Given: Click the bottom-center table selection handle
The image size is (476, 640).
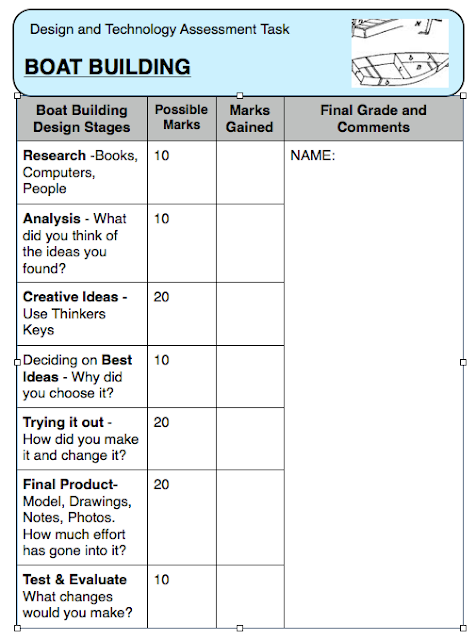Looking at the screenshot, I should pyautogui.click(x=240, y=628).
